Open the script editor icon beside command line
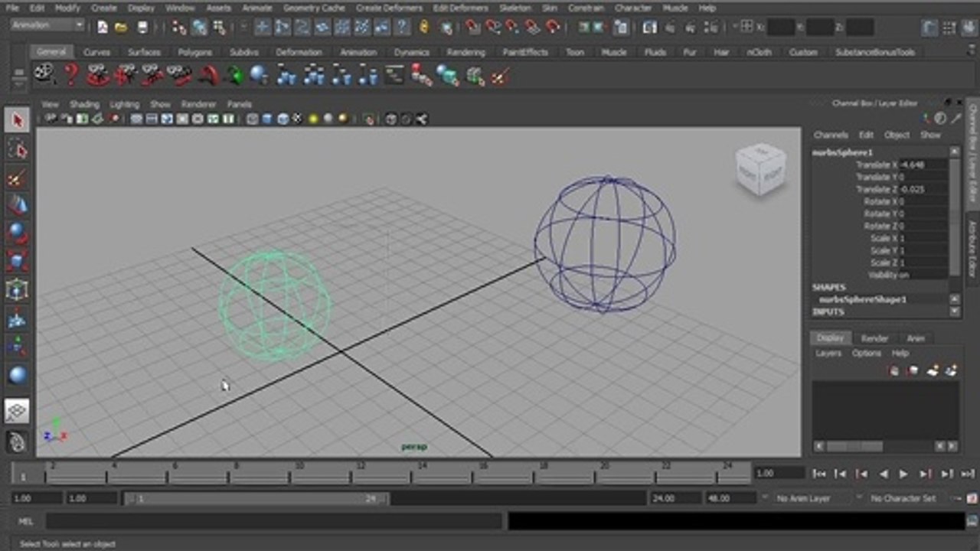 click(x=972, y=521)
